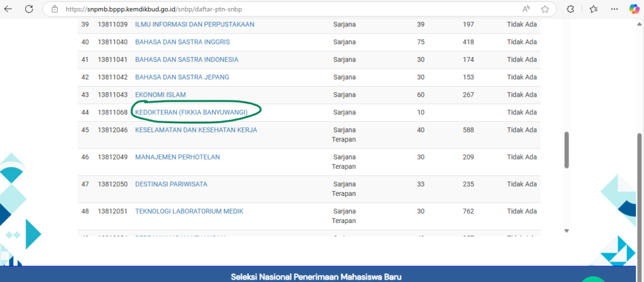The width and height of the screenshot is (644, 282).
Task: Open TEKNOLOGI LABORATORIUM MEDIK link
Action: click(189, 211)
